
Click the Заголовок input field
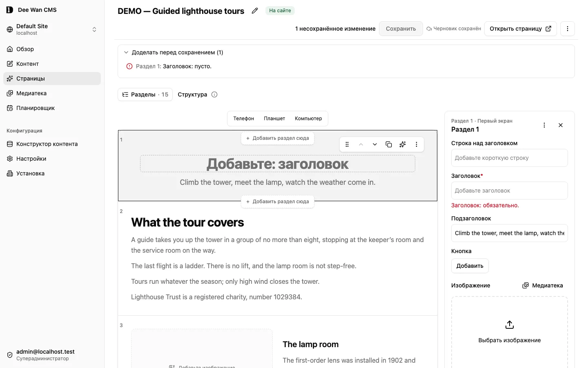tap(510, 191)
